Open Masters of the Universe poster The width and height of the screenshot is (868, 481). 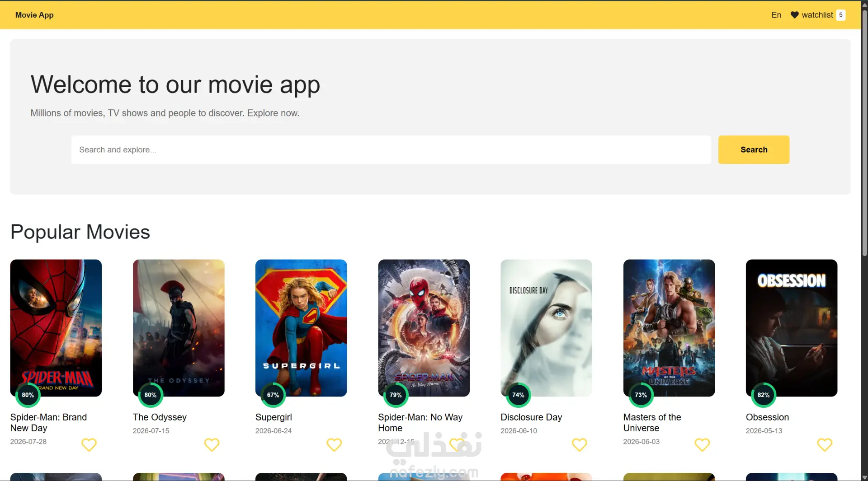(x=669, y=328)
